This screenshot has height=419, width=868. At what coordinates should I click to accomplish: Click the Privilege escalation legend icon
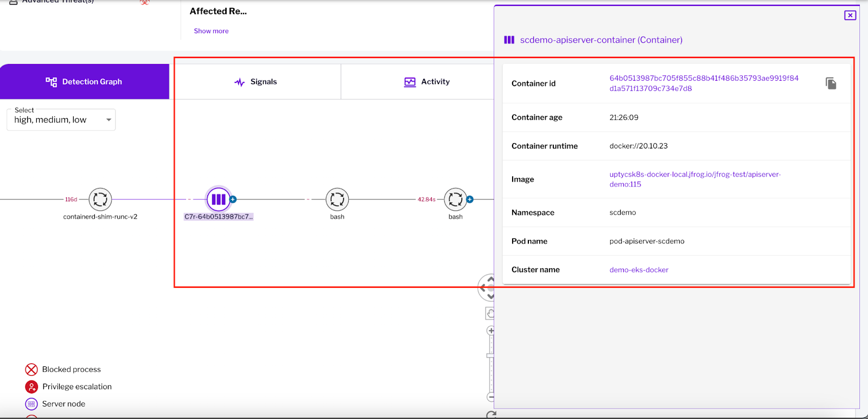[x=31, y=387]
